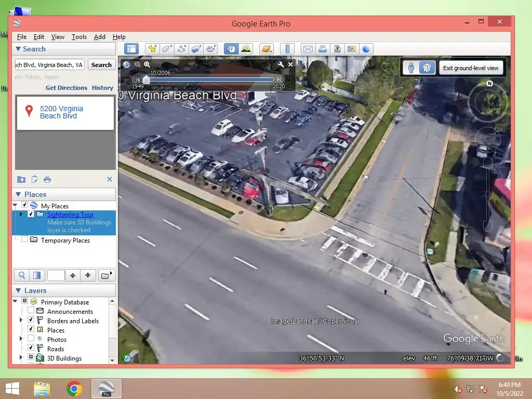Expand the Borders and Labels layer
The height and width of the screenshot is (399, 532).
pyautogui.click(x=21, y=320)
